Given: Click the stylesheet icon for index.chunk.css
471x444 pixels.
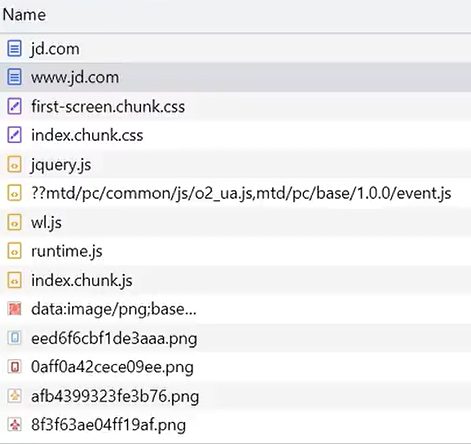Looking at the screenshot, I should (x=14, y=135).
